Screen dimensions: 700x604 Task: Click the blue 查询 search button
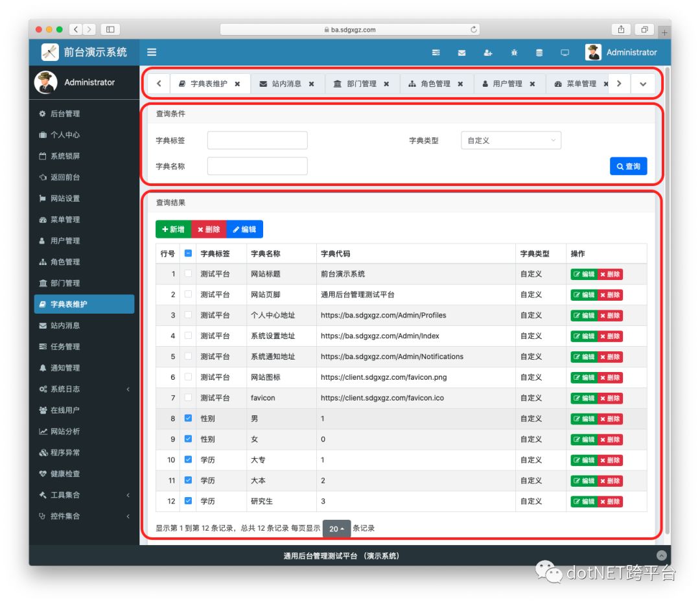pos(628,167)
